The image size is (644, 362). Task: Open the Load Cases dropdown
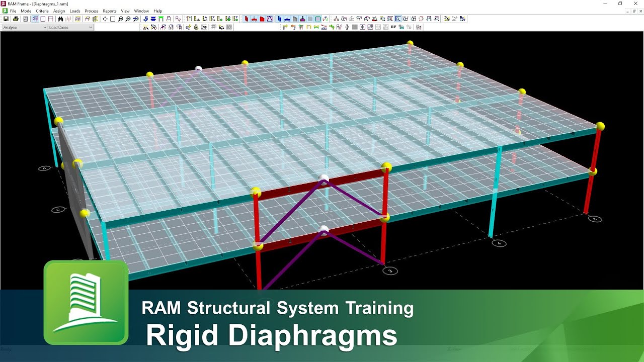71,27
